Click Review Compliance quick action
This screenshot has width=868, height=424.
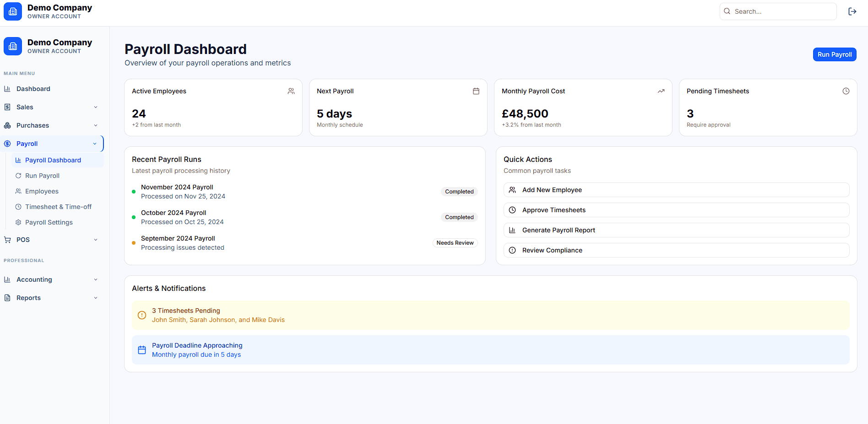676,250
